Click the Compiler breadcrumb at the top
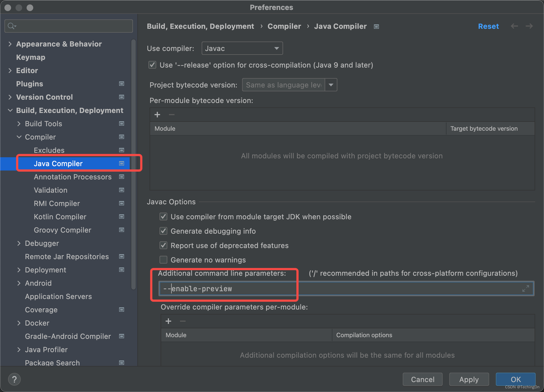This screenshot has height=392, width=544. (x=284, y=26)
